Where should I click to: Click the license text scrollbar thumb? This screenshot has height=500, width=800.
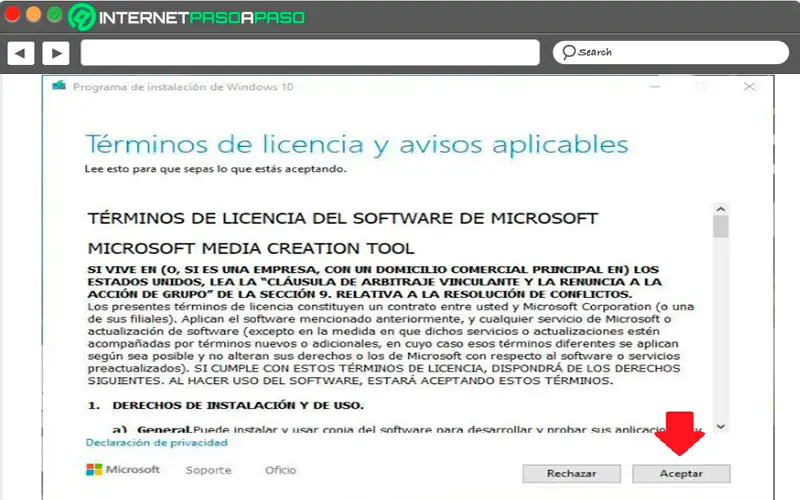pyautogui.click(x=720, y=227)
